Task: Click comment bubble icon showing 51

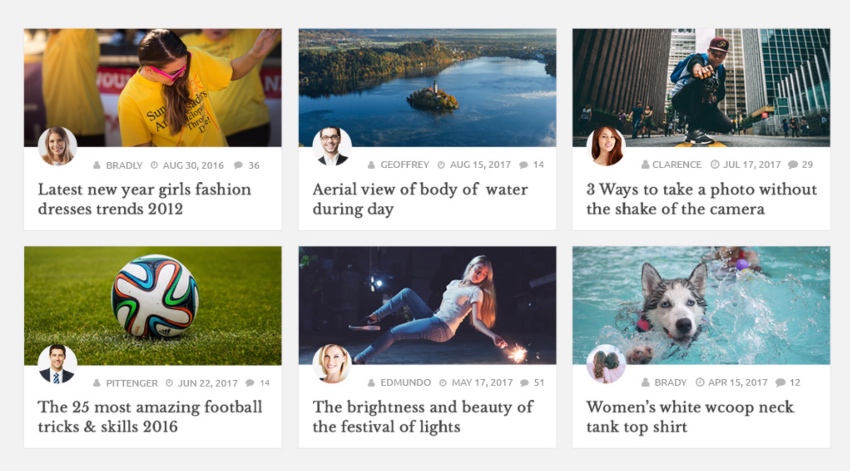Action: click(x=525, y=383)
